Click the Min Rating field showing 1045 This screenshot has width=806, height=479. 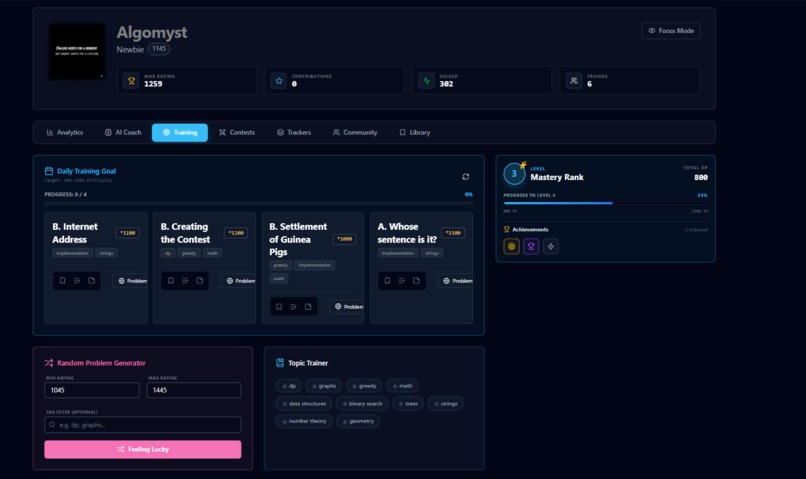click(x=91, y=390)
